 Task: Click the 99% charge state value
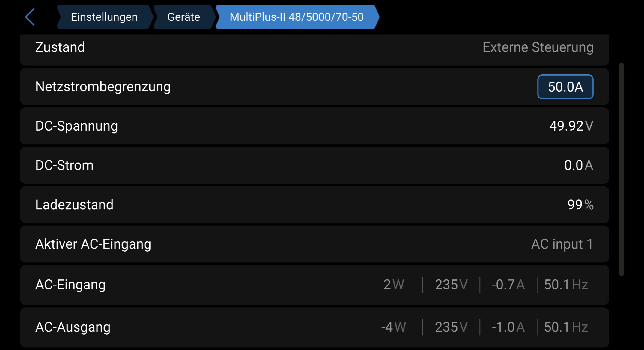(580, 205)
